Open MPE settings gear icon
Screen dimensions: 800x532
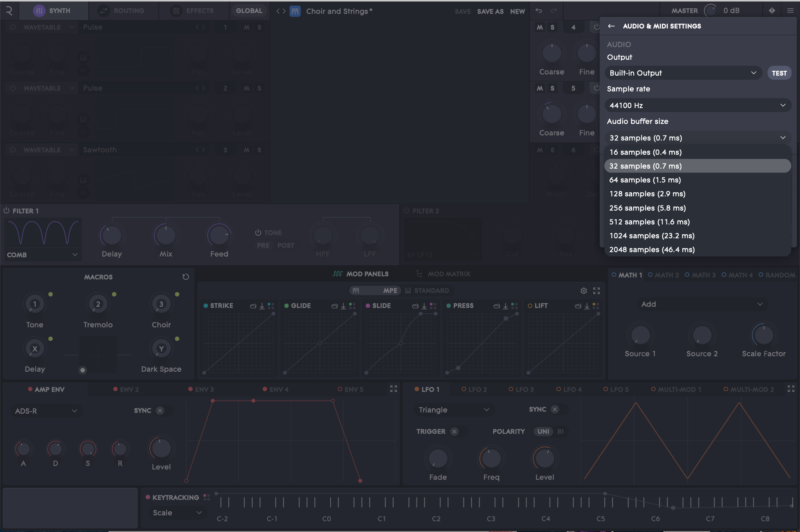tap(583, 291)
